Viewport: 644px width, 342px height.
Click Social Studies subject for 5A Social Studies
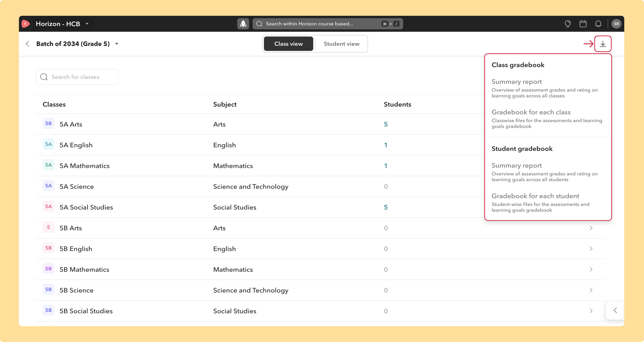pos(235,207)
